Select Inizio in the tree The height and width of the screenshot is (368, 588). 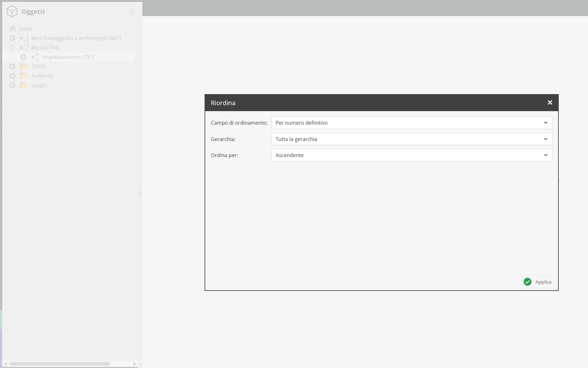coord(26,29)
